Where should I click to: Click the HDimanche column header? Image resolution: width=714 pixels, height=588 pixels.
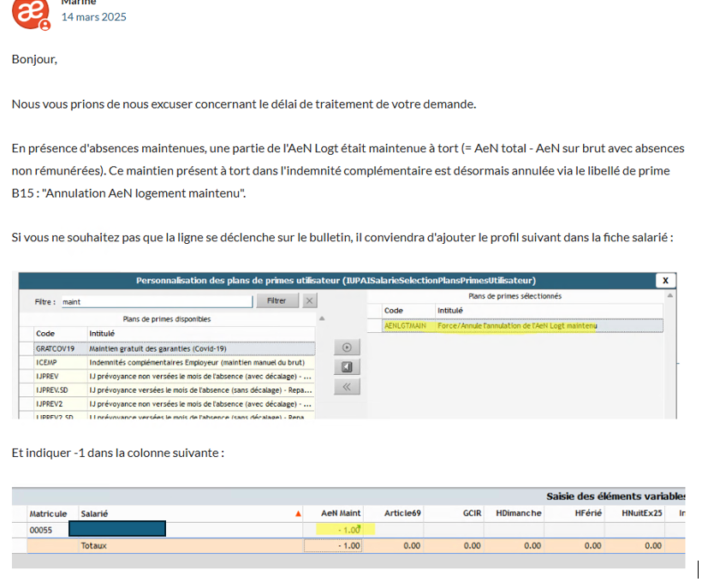(519, 514)
